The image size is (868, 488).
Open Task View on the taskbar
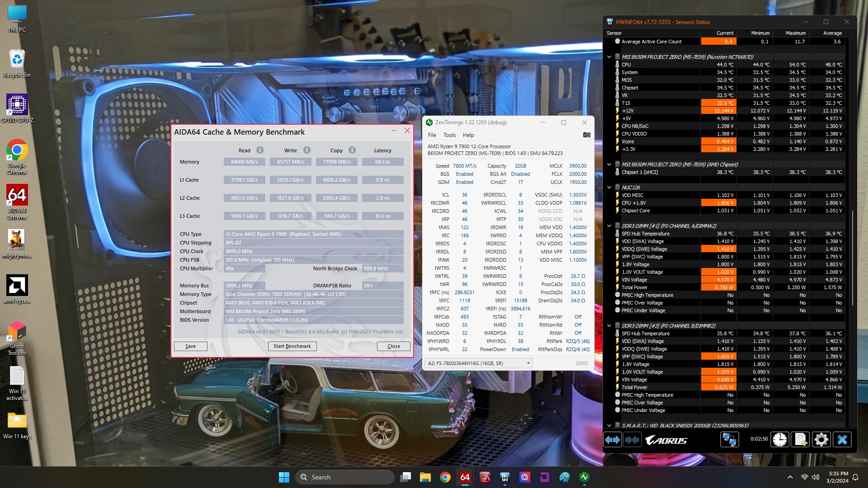click(x=406, y=477)
